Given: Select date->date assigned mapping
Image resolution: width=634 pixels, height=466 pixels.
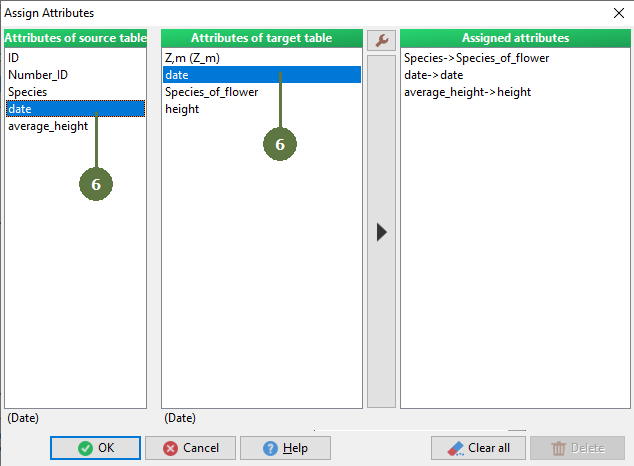Looking at the screenshot, I should (x=433, y=75).
